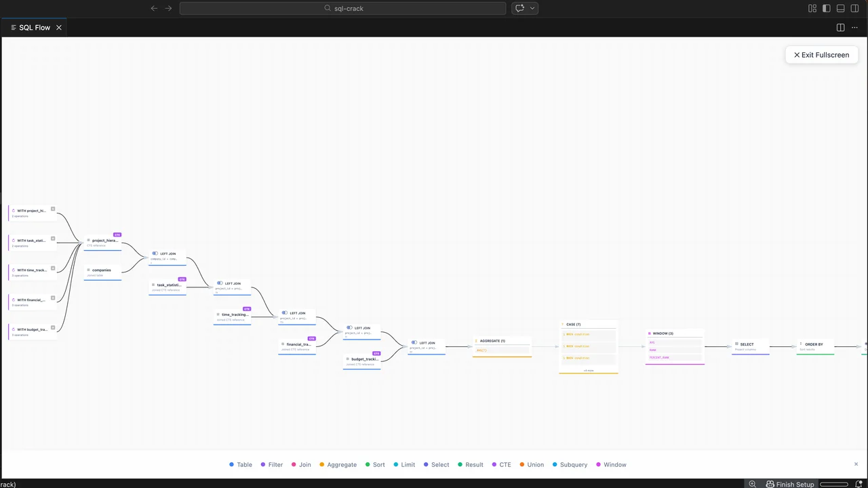Viewport: 868px width, 488px height.
Task: Click PERCENT_RANK in the WINDOW node
Action: point(675,357)
